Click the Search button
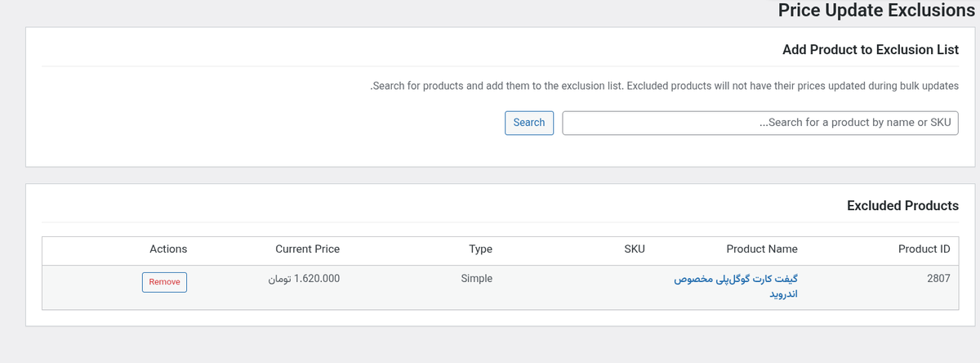 (x=529, y=123)
